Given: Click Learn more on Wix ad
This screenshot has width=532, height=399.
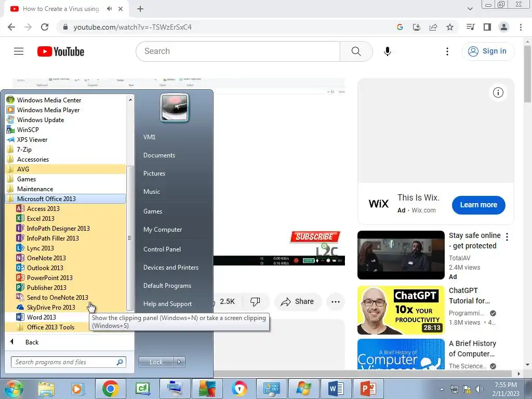Looking at the screenshot, I should (478, 205).
